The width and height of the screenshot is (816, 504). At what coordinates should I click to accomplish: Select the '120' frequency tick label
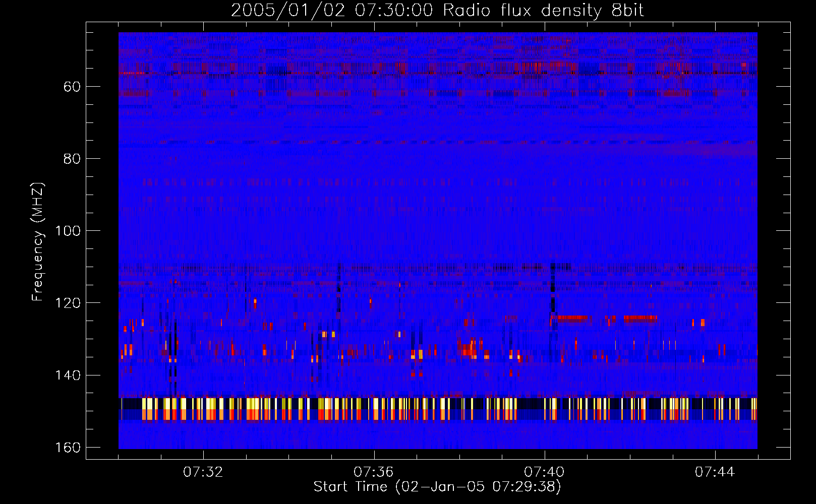click(x=68, y=303)
